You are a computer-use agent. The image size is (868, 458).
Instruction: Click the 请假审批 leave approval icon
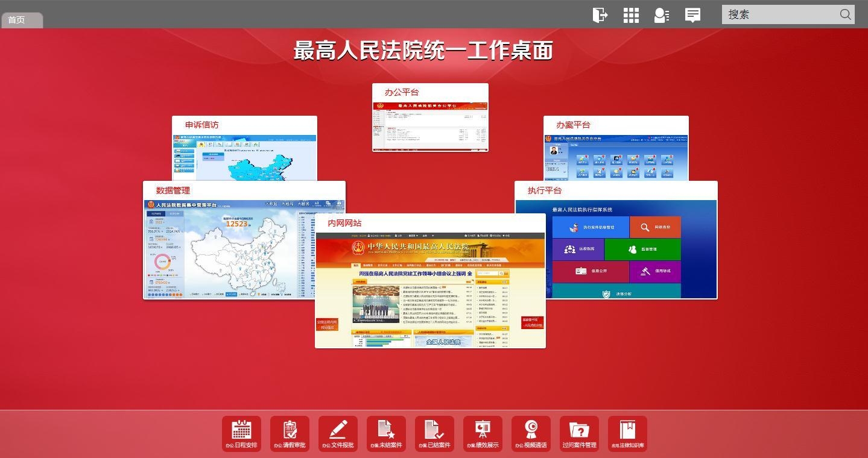click(290, 433)
